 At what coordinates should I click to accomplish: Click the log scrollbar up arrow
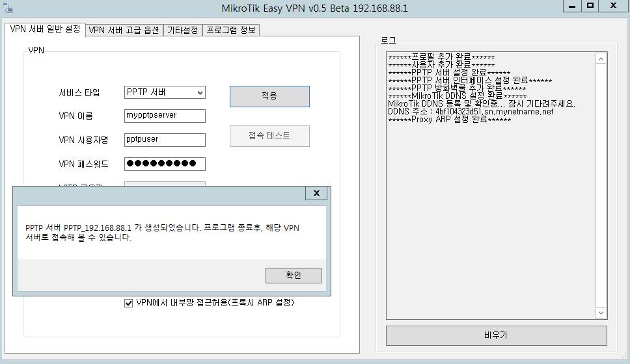click(x=601, y=59)
